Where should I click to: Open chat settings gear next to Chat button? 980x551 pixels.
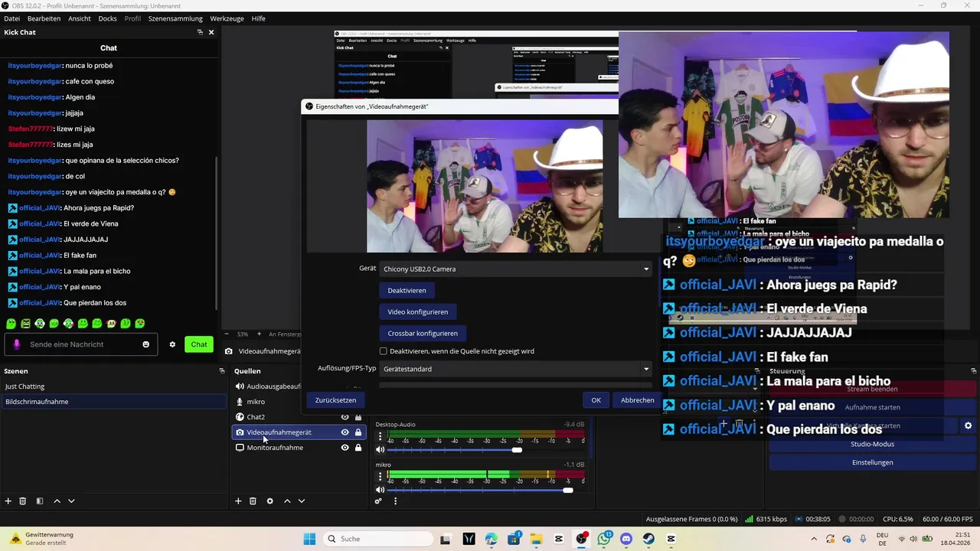click(172, 344)
